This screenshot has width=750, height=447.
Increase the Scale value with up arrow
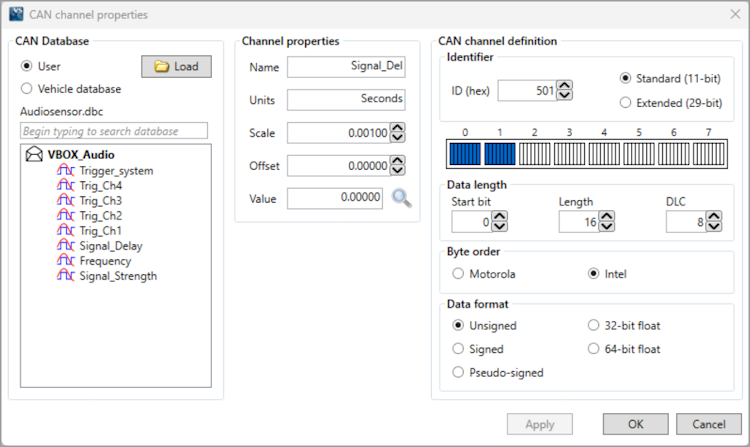[397, 128]
